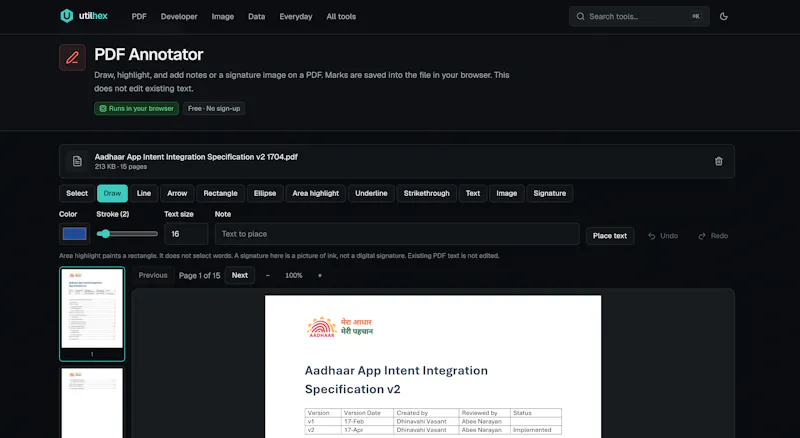Click the Undo button
This screenshot has height=438, width=800.
[663, 236]
